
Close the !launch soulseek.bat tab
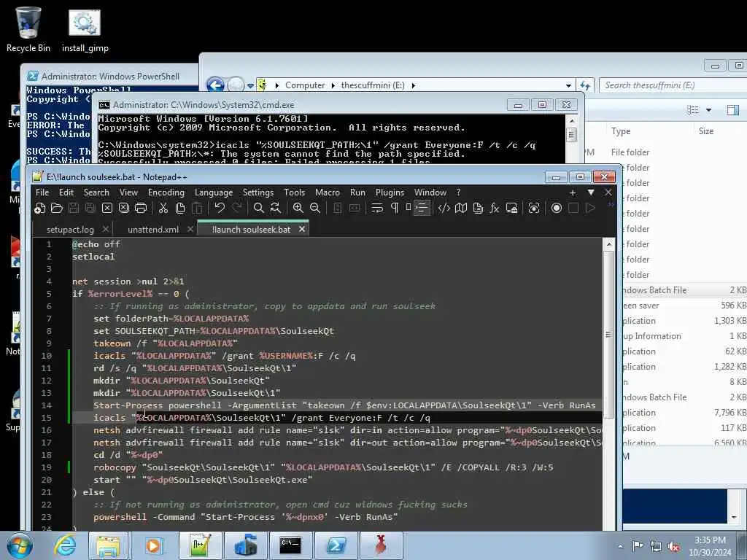pyautogui.click(x=301, y=230)
